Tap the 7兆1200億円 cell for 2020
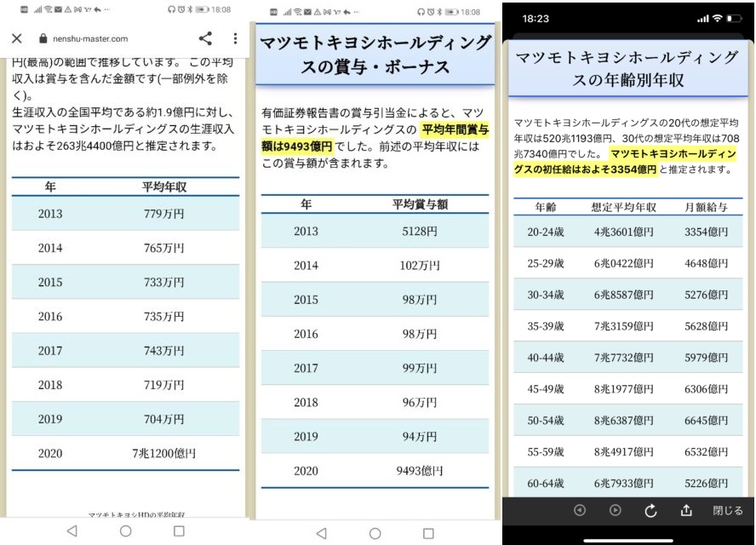Image resolution: width=756 pixels, height=545 pixels. pyautogui.click(x=164, y=453)
